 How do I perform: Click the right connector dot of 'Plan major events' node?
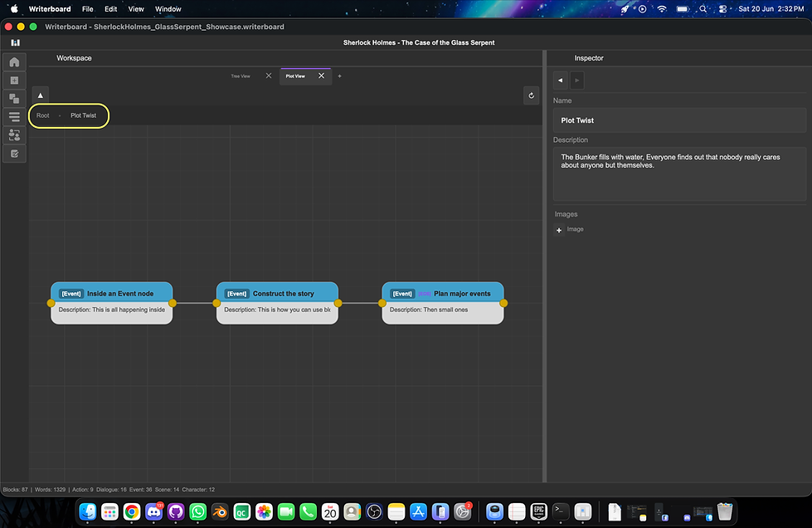[503, 303]
